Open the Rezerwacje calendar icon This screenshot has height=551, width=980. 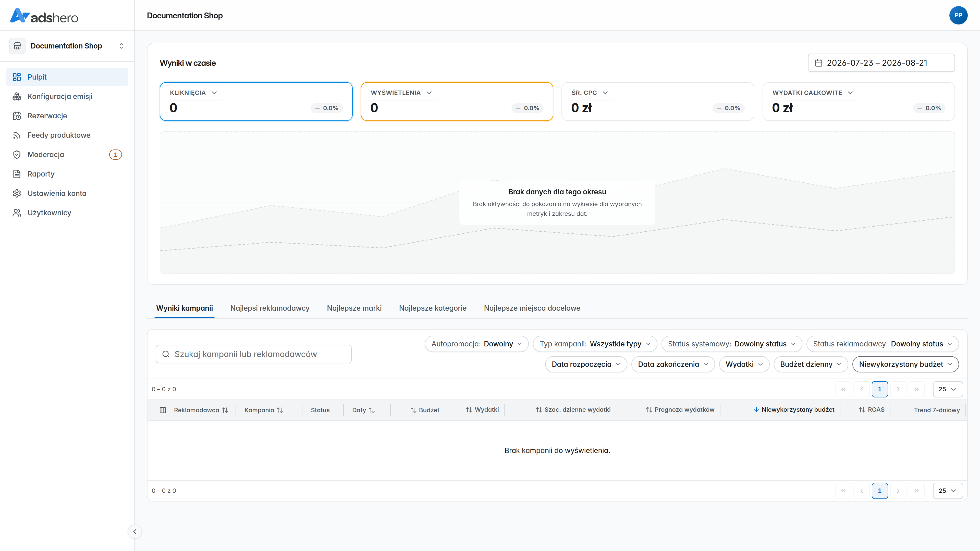coord(17,116)
